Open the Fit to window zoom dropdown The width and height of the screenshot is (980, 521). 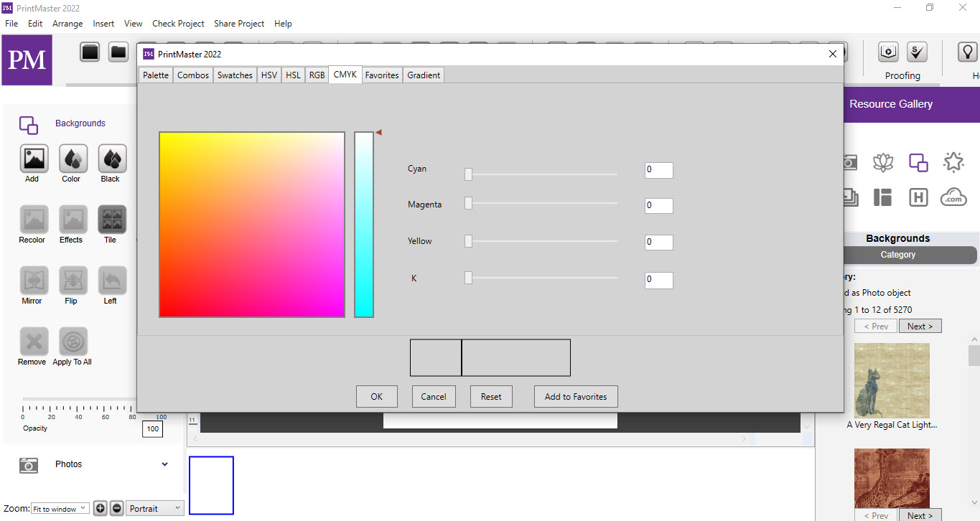(x=60, y=508)
